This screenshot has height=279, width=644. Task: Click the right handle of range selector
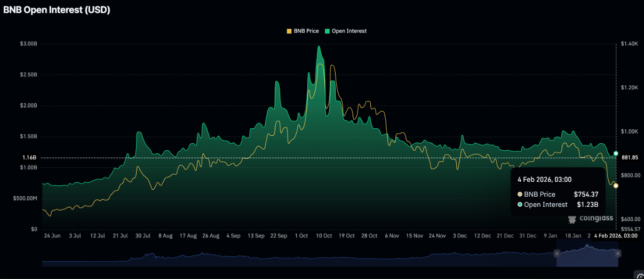pos(617,253)
